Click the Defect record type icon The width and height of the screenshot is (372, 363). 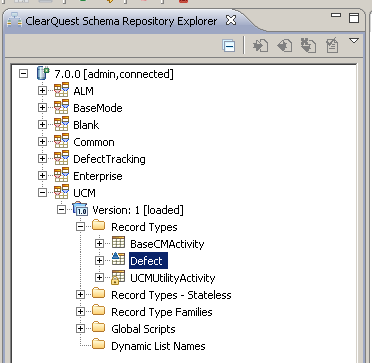coord(118,260)
